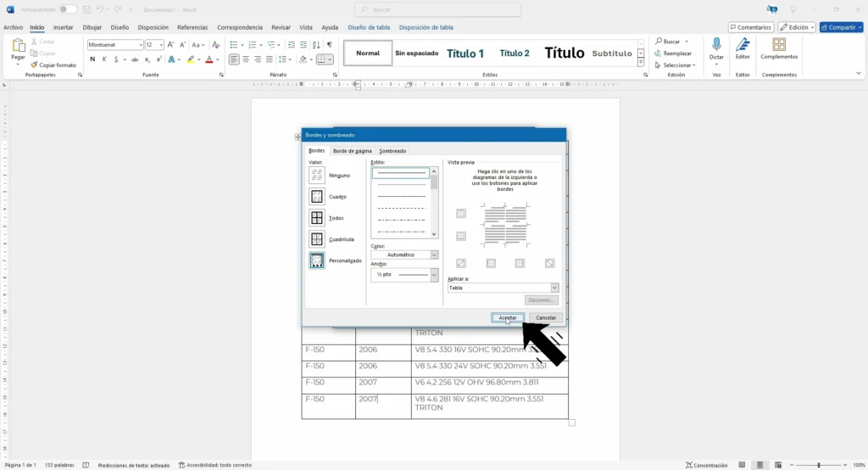Click diagonal-up border preview button

click(x=460, y=263)
